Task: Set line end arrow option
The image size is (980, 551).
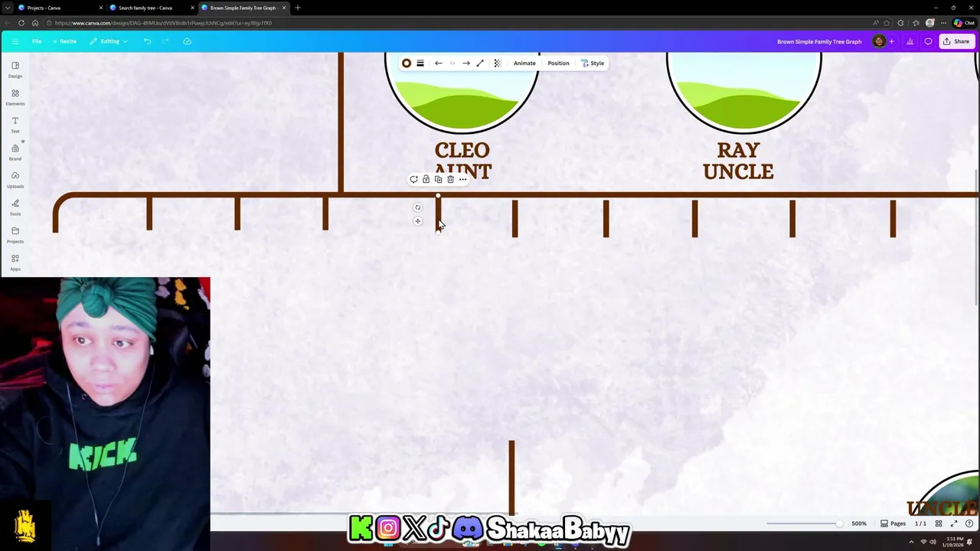Action: pos(465,64)
